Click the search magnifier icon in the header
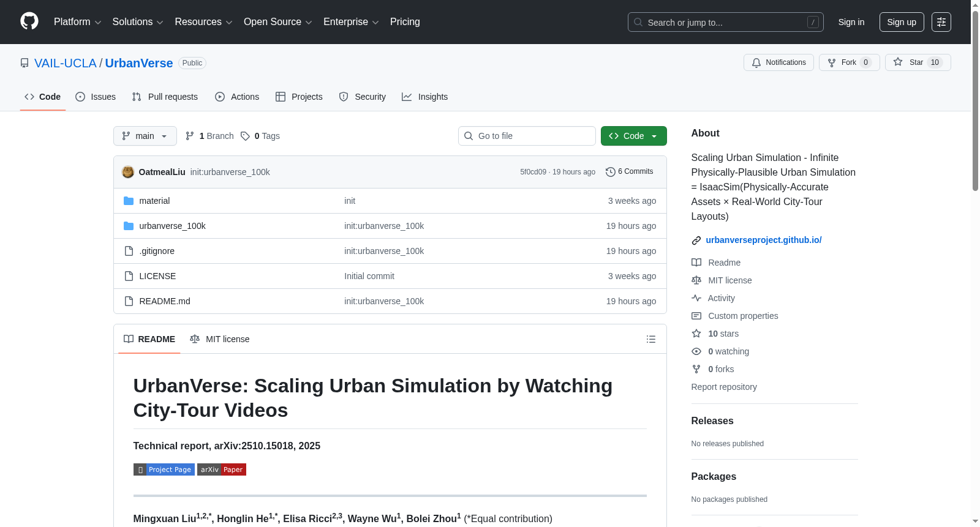 tap(638, 22)
